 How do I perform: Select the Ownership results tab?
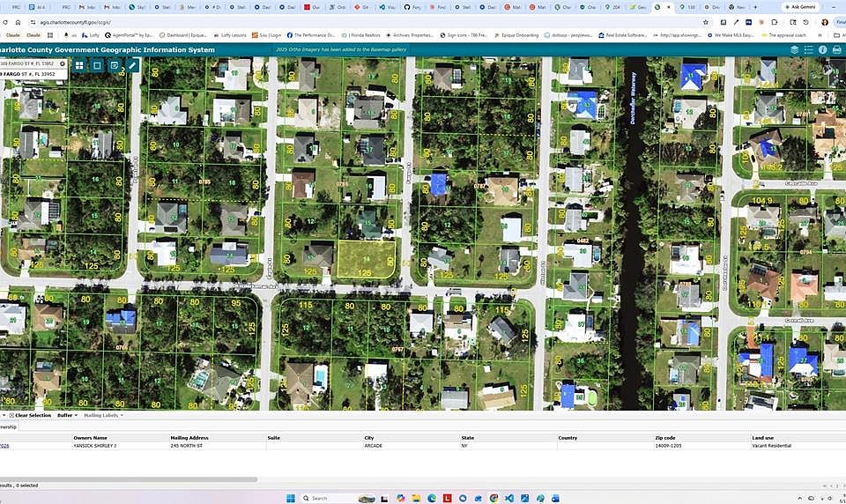pos(8,426)
